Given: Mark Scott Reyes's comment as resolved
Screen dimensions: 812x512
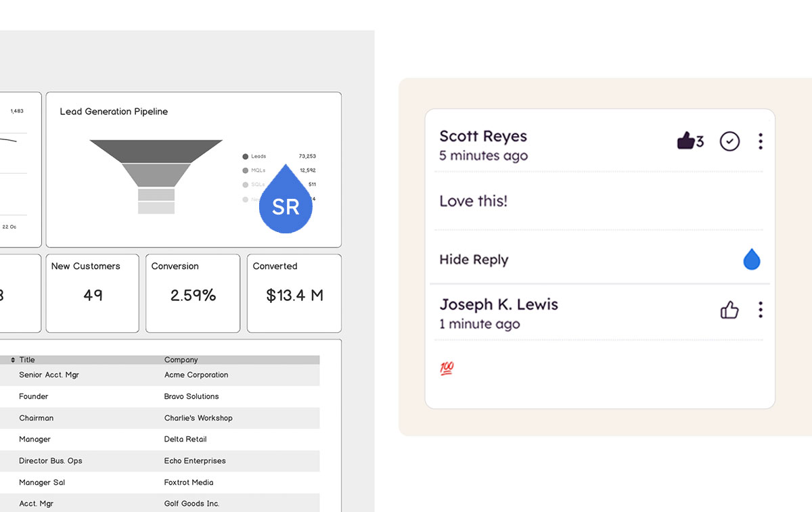Looking at the screenshot, I should click(729, 141).
